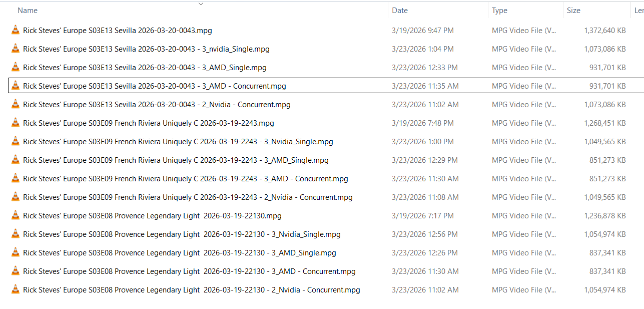The image size is (644, 309).
Task: Click VLC icon of French Riviera 3_Nvidia_Single file
Action: click(x=16, y=142)
